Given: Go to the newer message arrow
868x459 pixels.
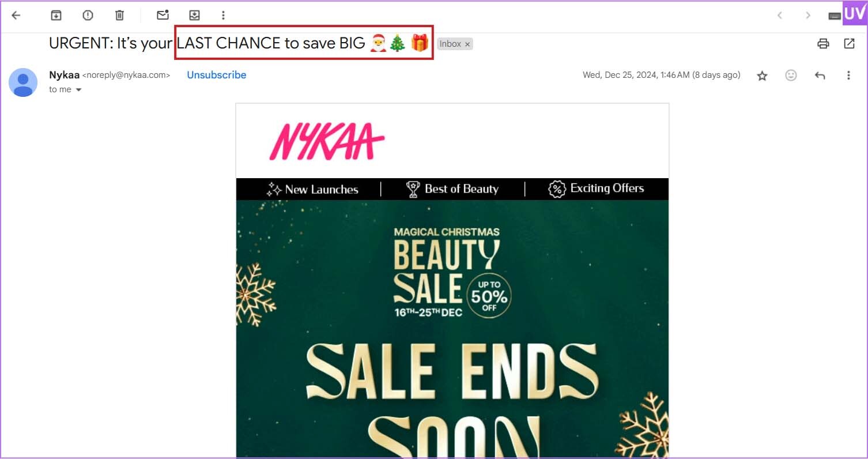Looking at the screenshot, I should pos(780,16).
